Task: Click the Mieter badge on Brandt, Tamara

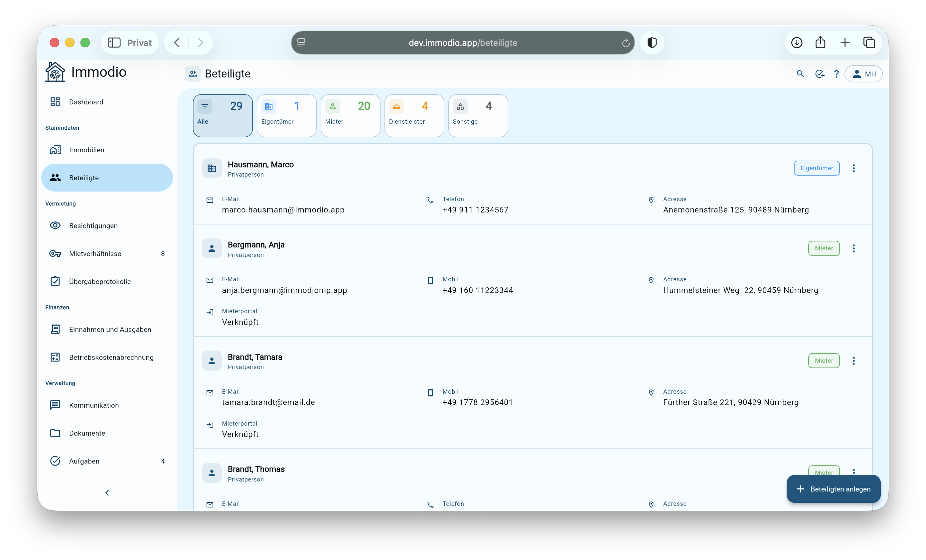Action: point(824,360)
